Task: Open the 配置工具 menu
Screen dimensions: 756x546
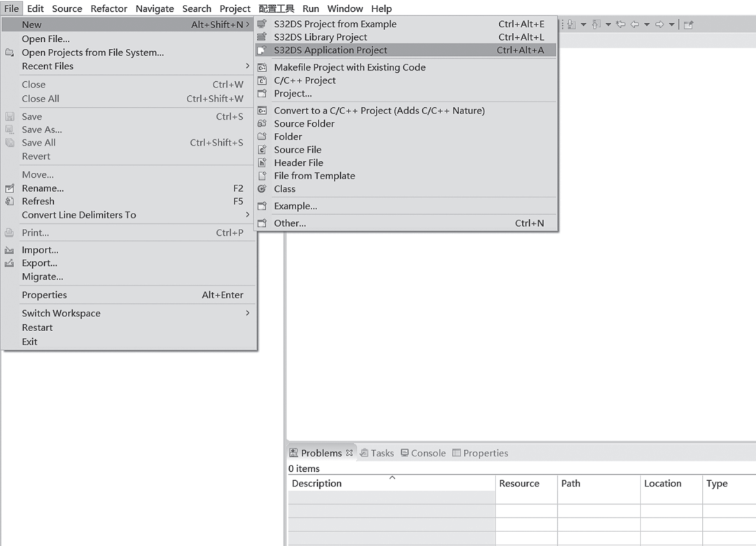Action: 276,8
